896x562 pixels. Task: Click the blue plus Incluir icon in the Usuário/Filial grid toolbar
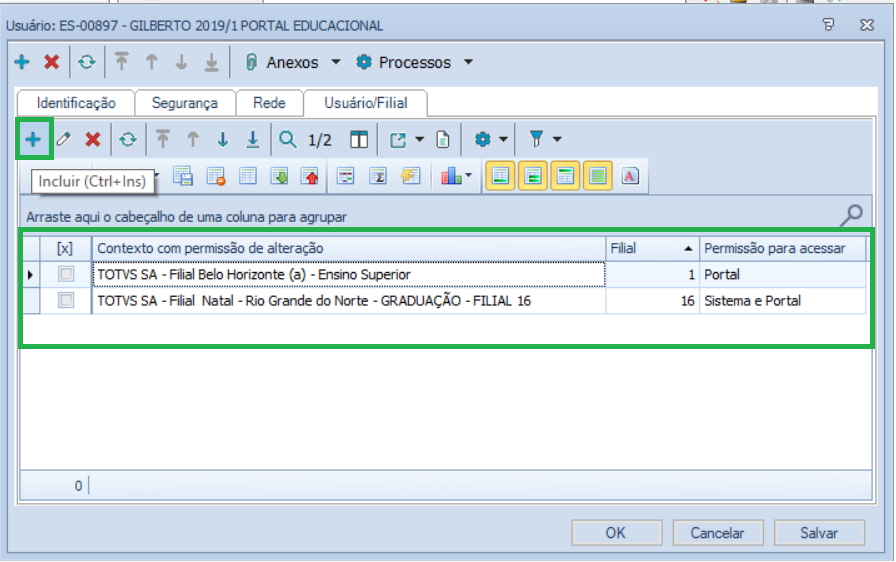click(33, 139)
